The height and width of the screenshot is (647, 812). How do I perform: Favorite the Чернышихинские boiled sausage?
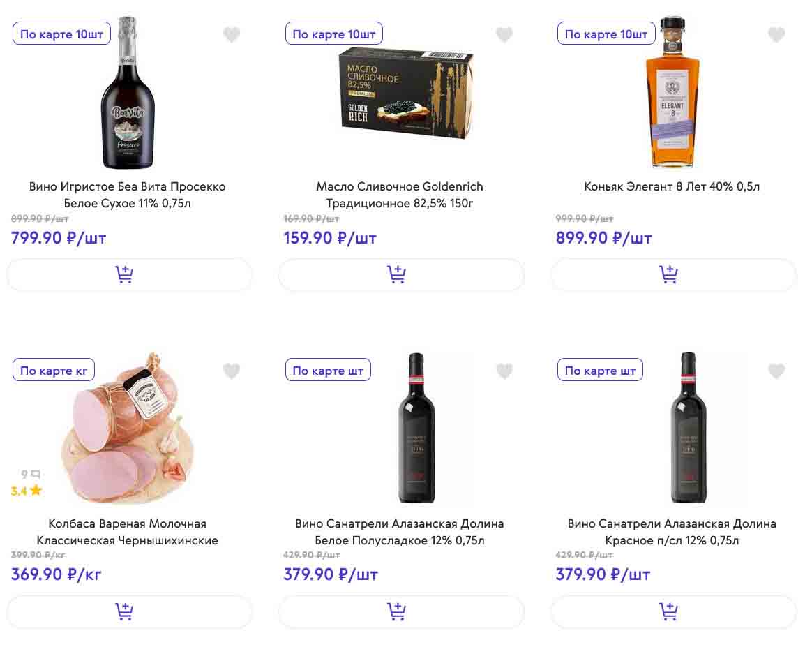pyautogui.click(x=232, y=371)
